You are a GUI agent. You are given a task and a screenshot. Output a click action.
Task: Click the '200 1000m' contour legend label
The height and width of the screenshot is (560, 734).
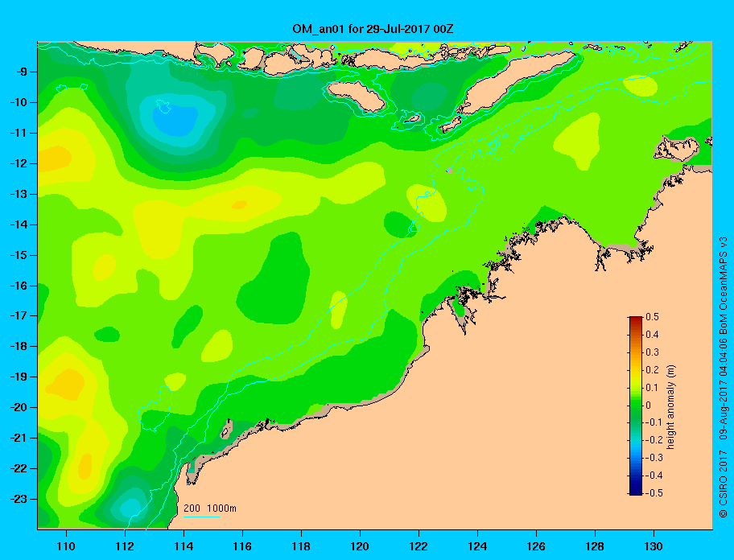210,508
